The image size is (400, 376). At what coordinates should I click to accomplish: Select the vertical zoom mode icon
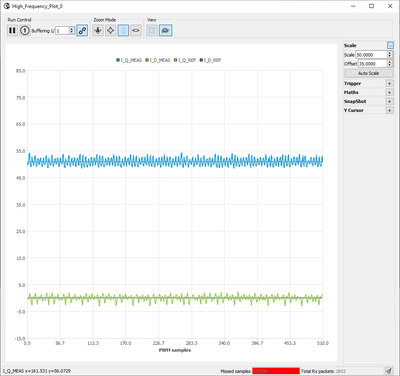pos(123,31)
